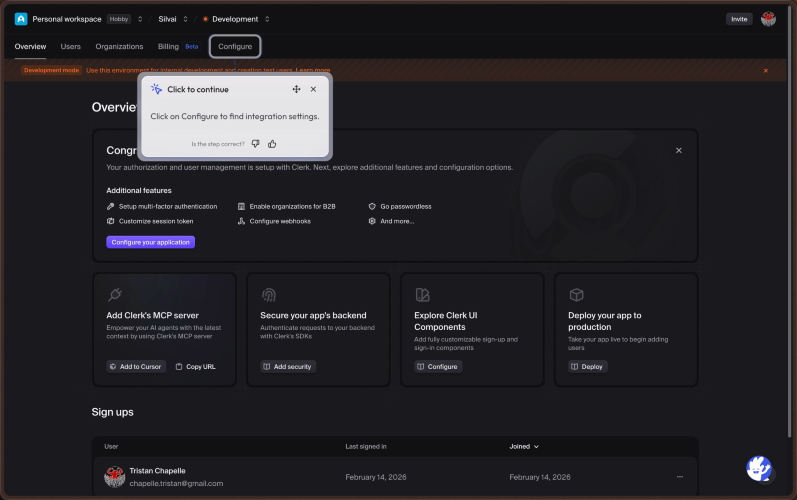Click the 'Add to Cursor' button
This screenshot has width=797, height=500.
[136, 367]
